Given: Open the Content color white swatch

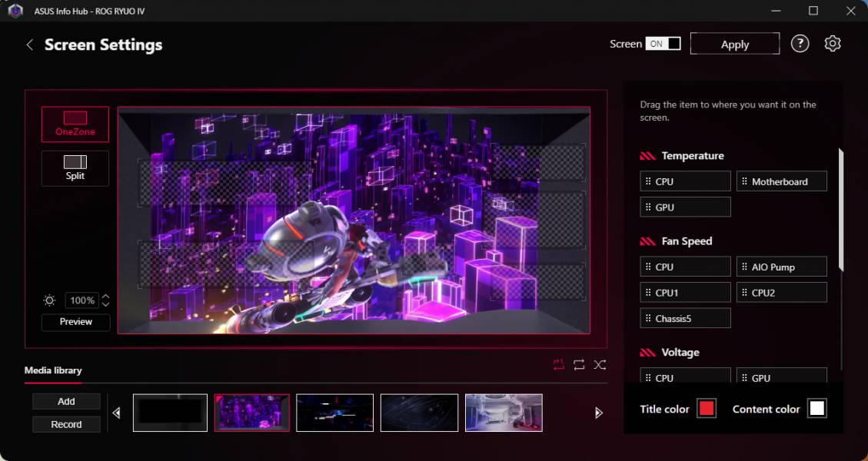Looking at the screenshot, I should point(816,409).
